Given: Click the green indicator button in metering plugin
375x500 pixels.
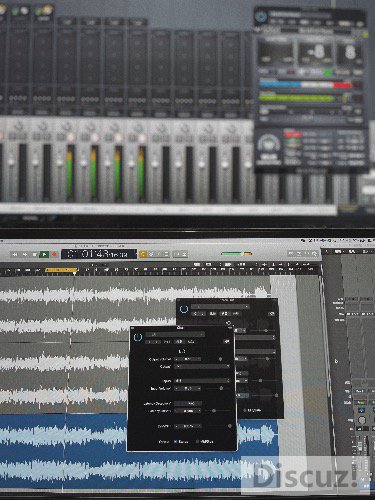Looking at the screenshot, I should (x=328, y=72).
